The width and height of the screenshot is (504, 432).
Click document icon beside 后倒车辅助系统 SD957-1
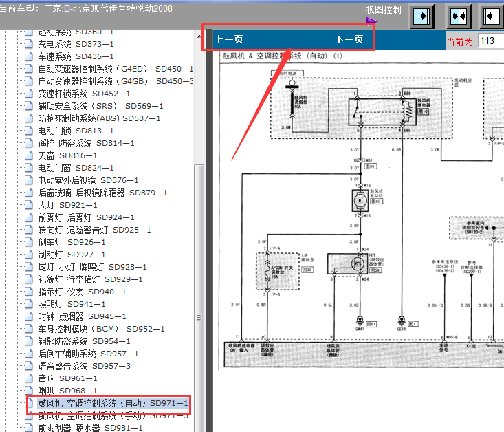pyautogui.click(x=29, y=354)
